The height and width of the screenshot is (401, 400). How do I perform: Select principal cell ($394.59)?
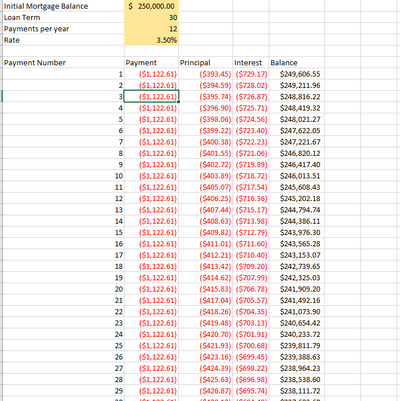coord(206,85)
